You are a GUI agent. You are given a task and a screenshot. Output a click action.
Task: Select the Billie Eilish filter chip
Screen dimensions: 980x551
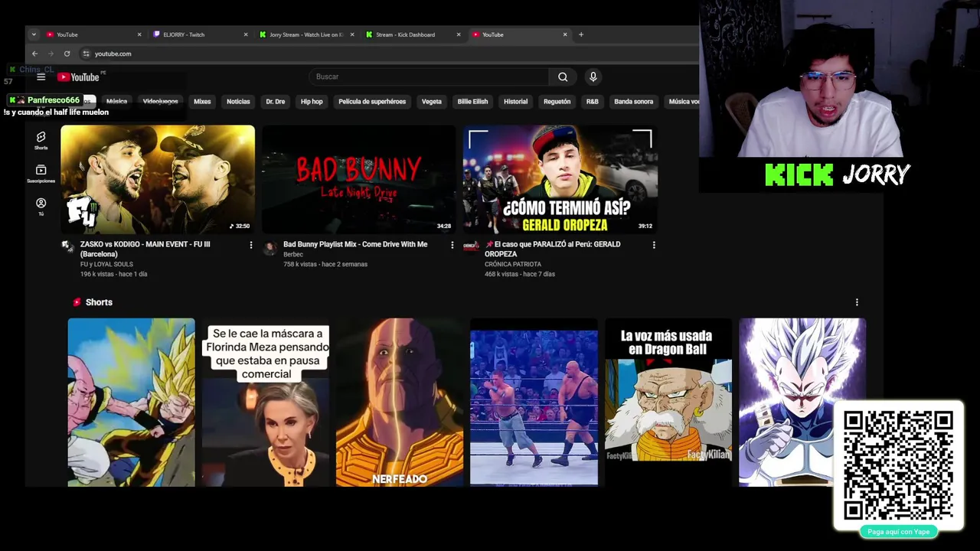472,101
